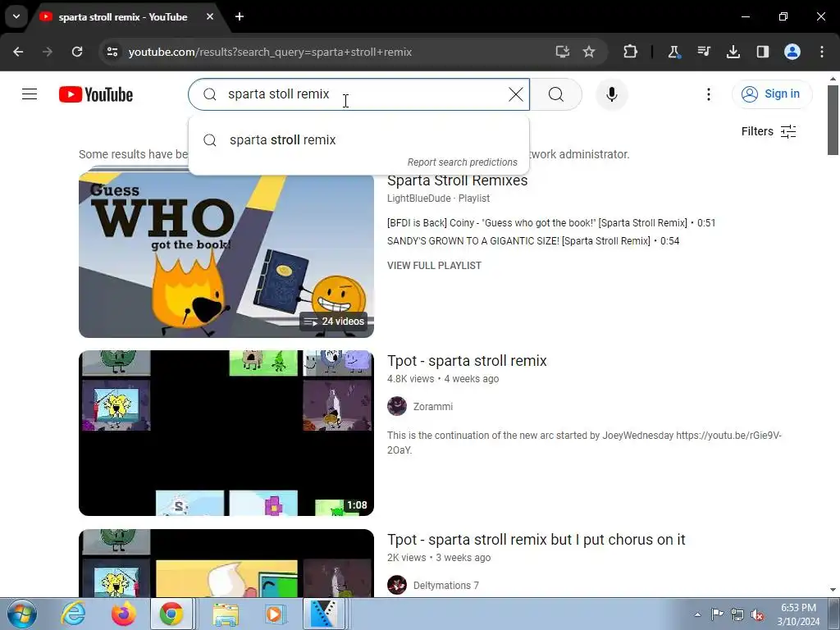Click the page vertical scrollbar thumb
The width and height of the screenshot is (840, 630).
pyautogui.click(x=833, y=120)
